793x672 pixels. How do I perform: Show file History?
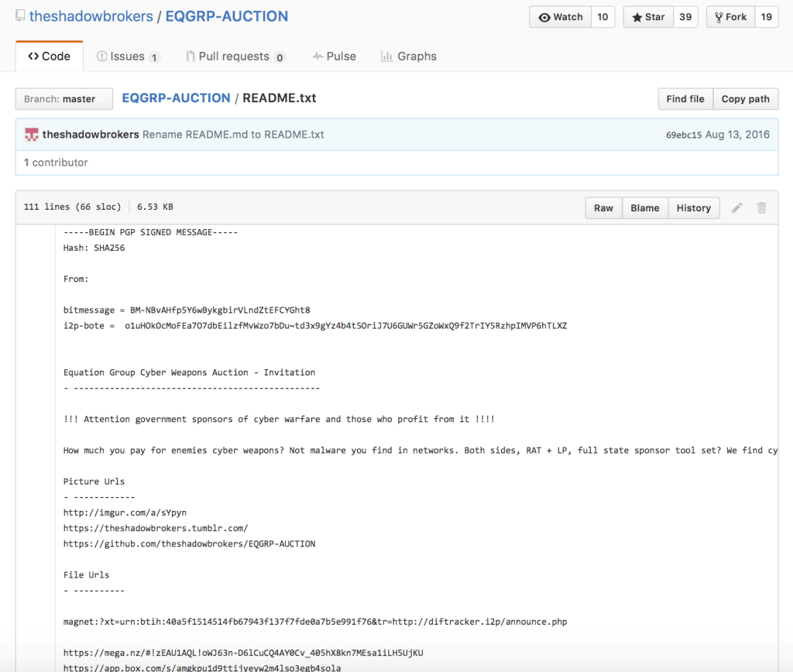tap(693, 207)
